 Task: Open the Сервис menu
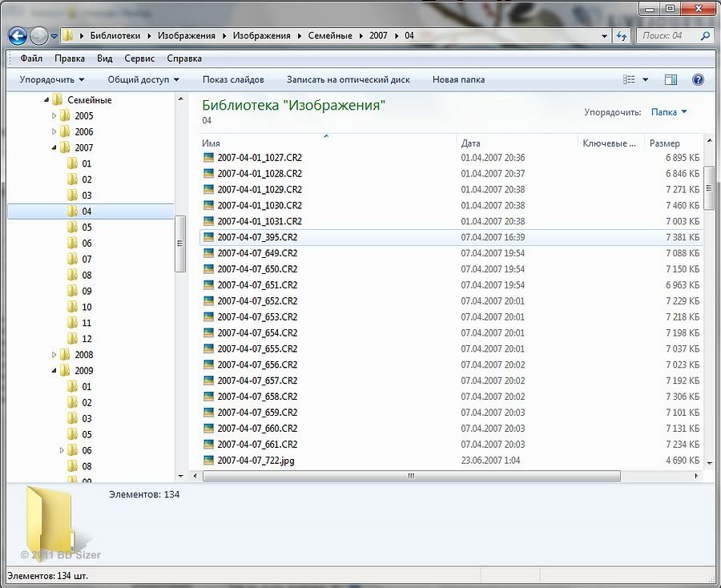(139, 58)
